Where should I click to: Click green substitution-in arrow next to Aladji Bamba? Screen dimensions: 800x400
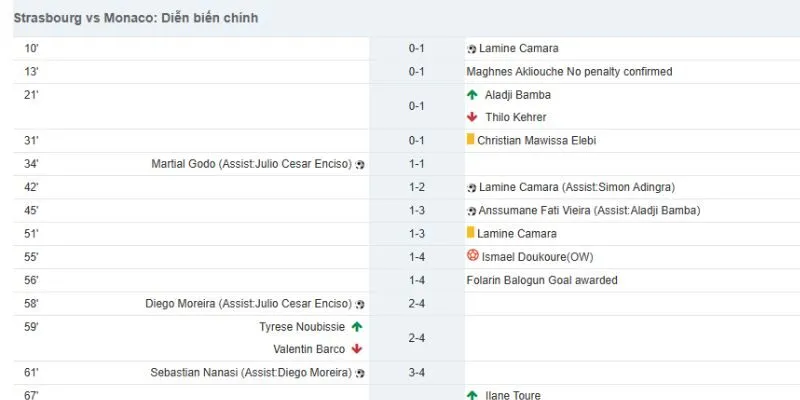coord(472,95)
